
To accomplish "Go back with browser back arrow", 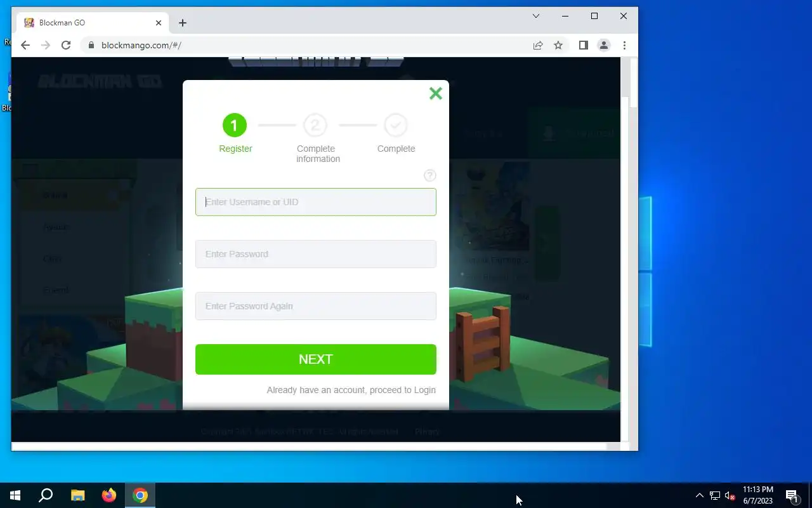I will pyautogui.click(x=25, y=45).
